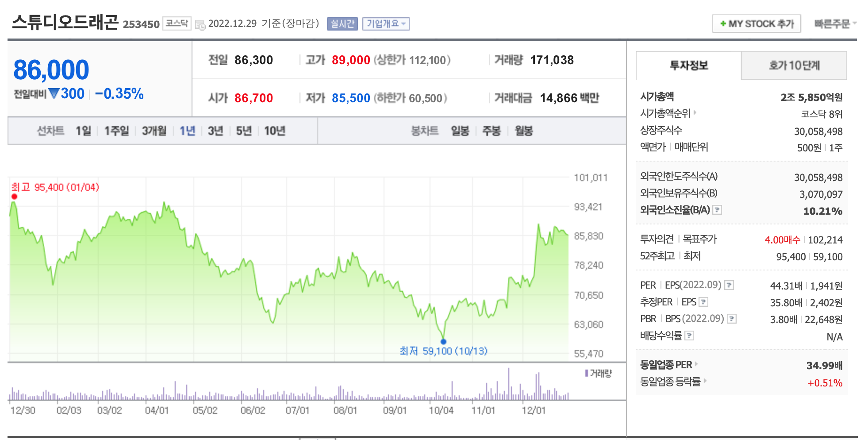Click the -0.35% change percentage

tap(119, 94)
